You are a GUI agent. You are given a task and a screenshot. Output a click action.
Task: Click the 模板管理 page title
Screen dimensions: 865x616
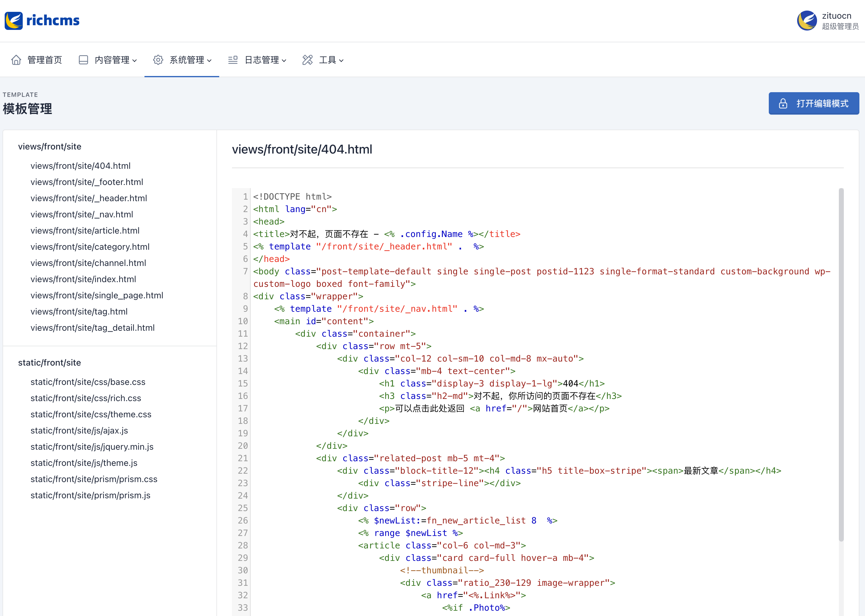click(x=27, y=109)
